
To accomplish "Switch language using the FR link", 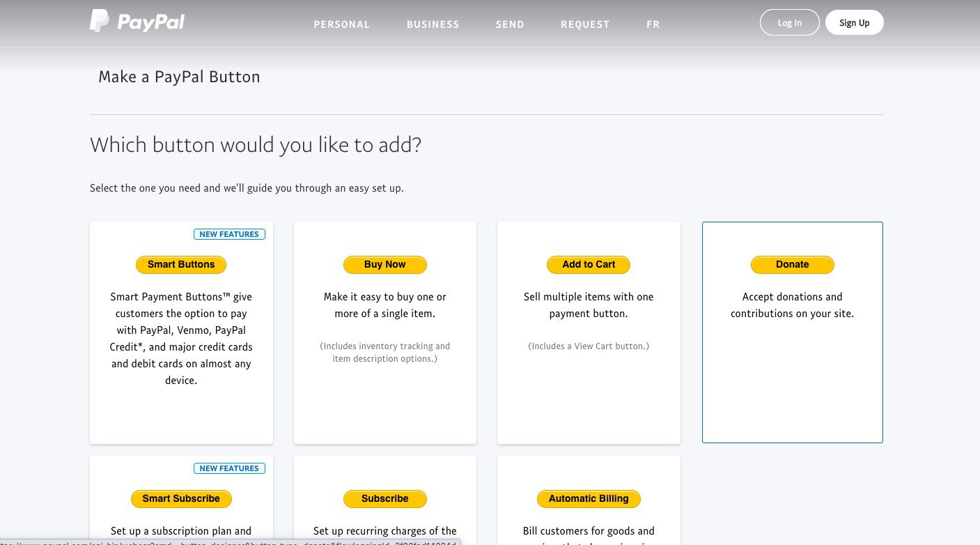I will click(x=653, y=24).
